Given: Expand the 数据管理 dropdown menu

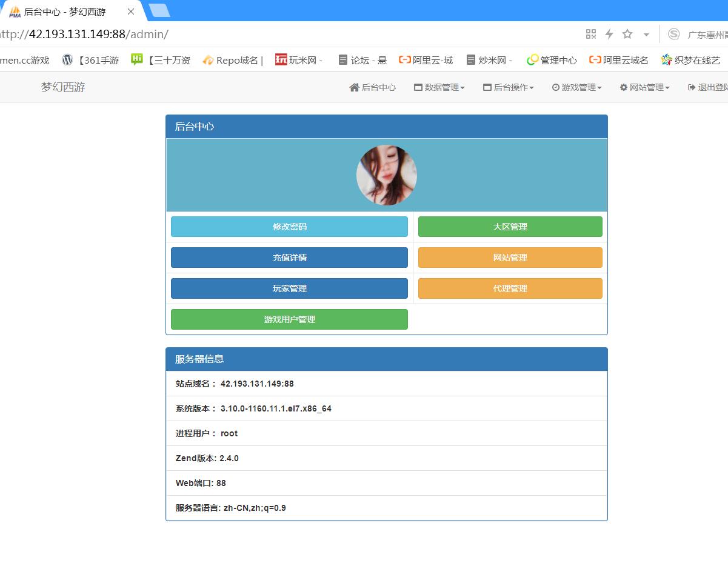Looking at the screenshot, I should click(x=439, y=87).
